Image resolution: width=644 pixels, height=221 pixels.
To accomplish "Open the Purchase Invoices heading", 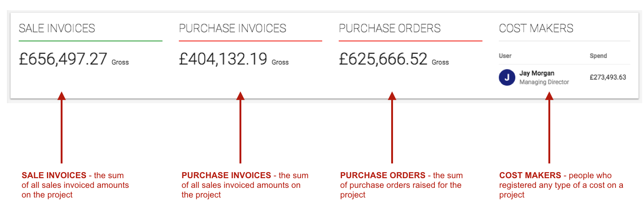I will 233,29.
